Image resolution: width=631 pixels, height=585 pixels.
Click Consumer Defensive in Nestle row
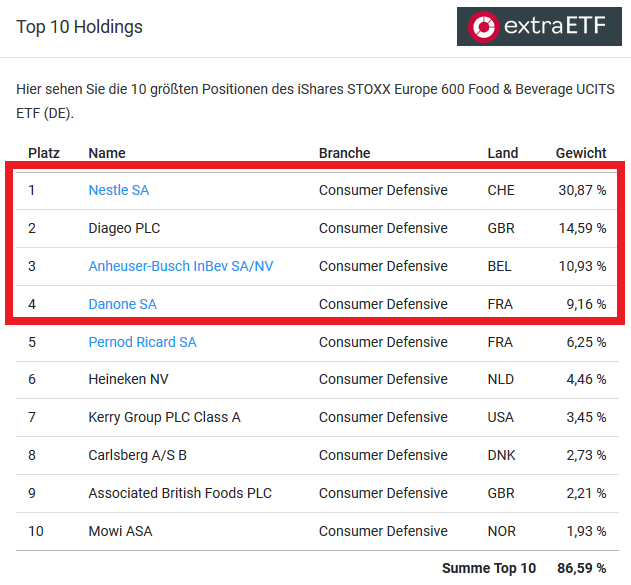[x=383, y=190]
